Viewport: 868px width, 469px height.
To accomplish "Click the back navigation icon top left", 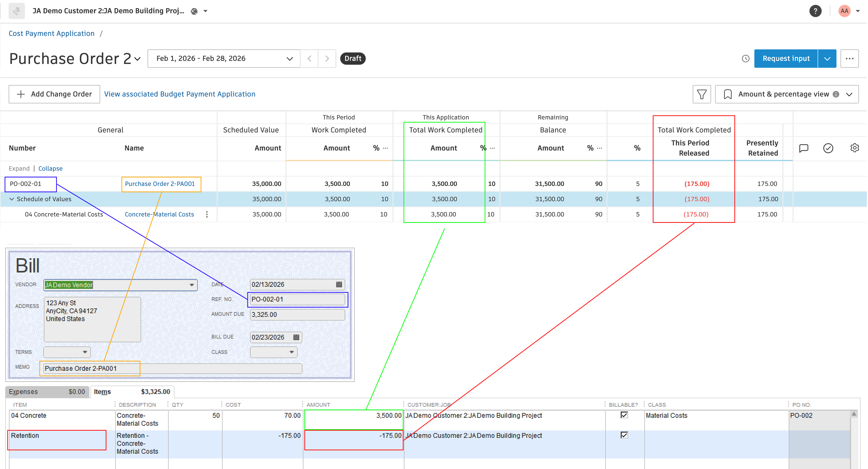I will pos(16,10).
